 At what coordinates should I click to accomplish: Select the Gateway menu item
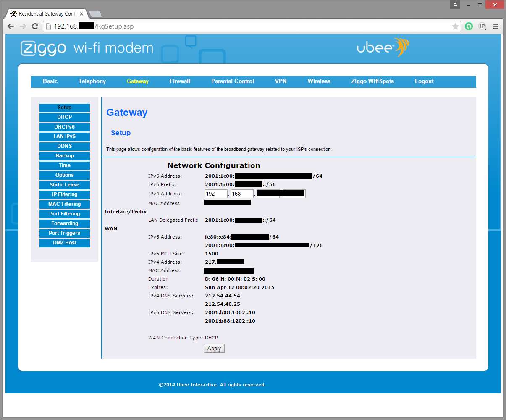coord(138,81)
